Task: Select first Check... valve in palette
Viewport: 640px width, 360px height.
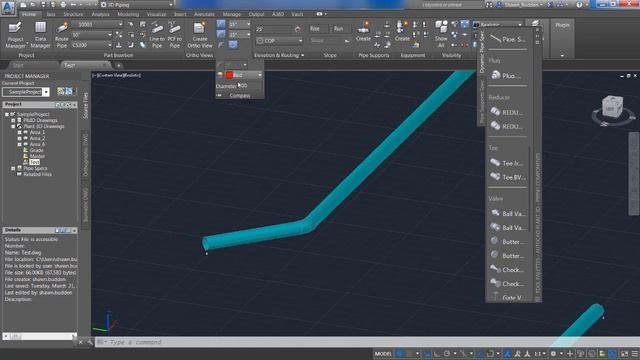Action: coord(507,269)
